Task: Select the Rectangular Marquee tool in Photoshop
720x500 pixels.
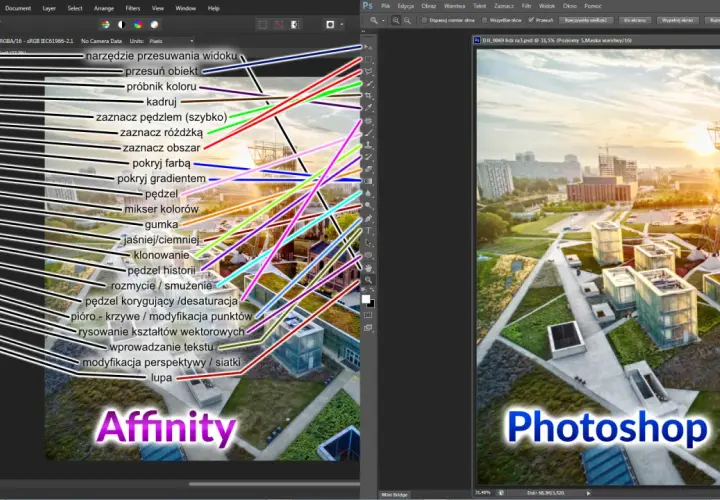Action: 368,59
